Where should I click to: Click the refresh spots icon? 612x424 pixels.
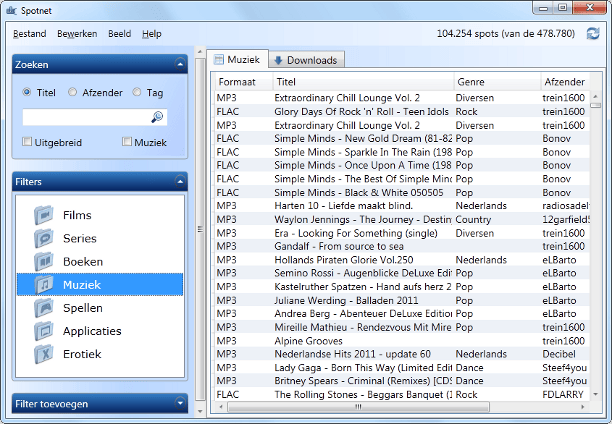(593, 34)
